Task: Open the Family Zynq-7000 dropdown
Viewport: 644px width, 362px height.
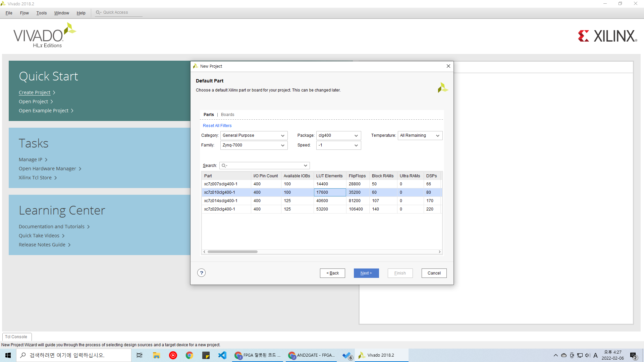Action: point(254,145)
